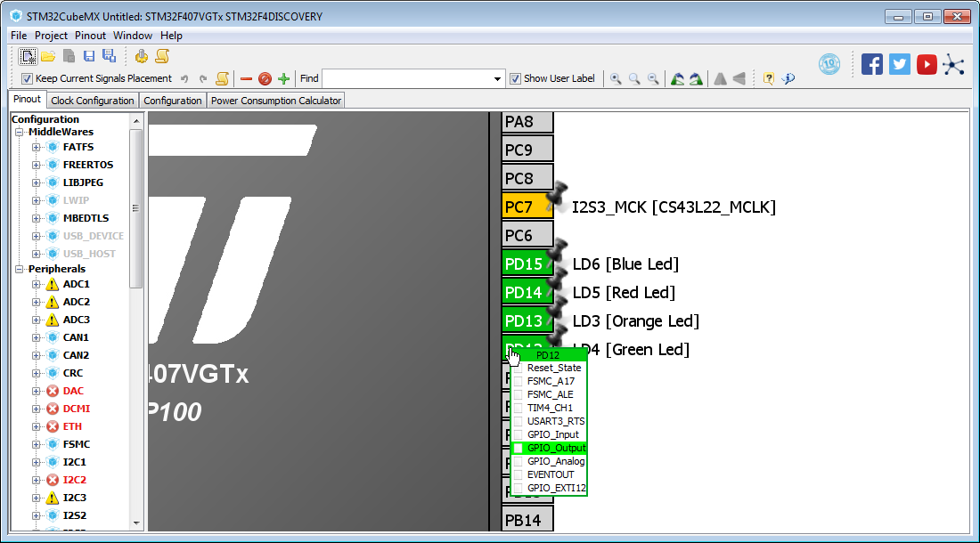Open the YouTube link icon
The width and height of the screenshot is (980, 543).
(x=927, y=64)
